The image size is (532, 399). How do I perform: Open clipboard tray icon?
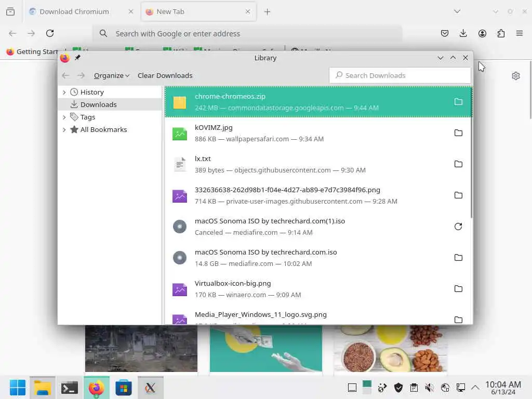(x=414, y=387)
